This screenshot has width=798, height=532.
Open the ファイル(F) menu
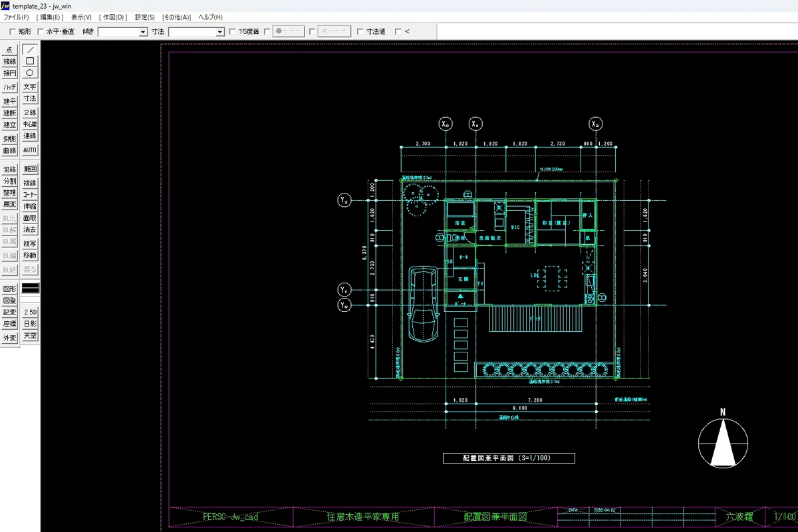click(x=16, y=17)
